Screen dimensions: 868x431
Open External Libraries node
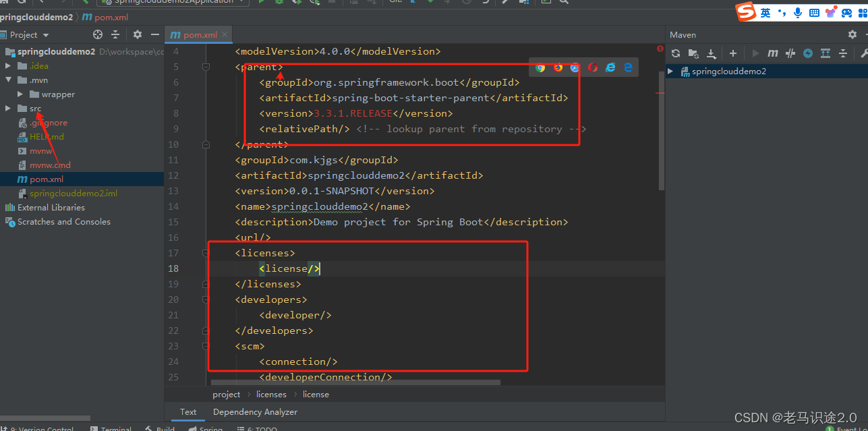coord(51,207)
